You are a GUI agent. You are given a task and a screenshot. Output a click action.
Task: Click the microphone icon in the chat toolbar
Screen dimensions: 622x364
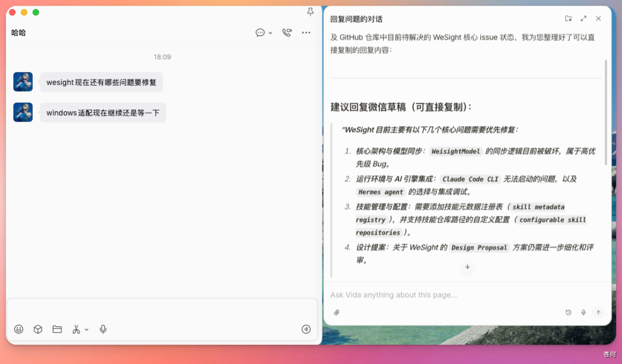[x=103, y=329]
